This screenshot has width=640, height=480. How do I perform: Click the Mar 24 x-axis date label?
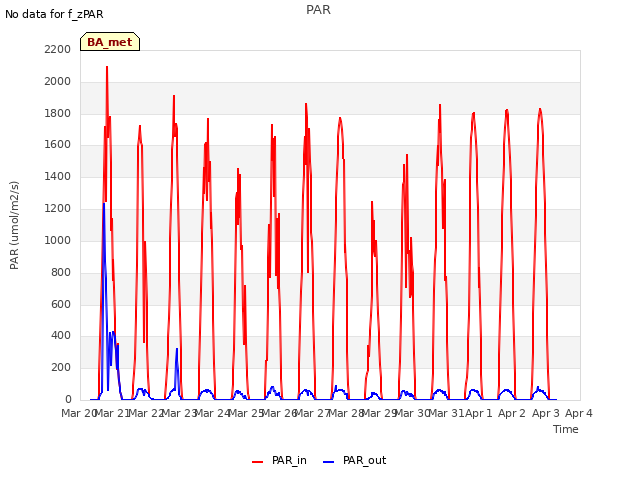[x=212, y=413]
